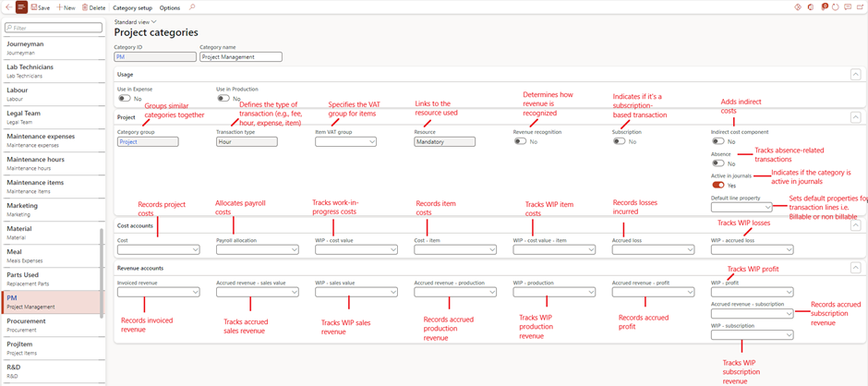Switch on the Absence toggle
Viewport: 868px width, 386px height.
pos(718,163)
